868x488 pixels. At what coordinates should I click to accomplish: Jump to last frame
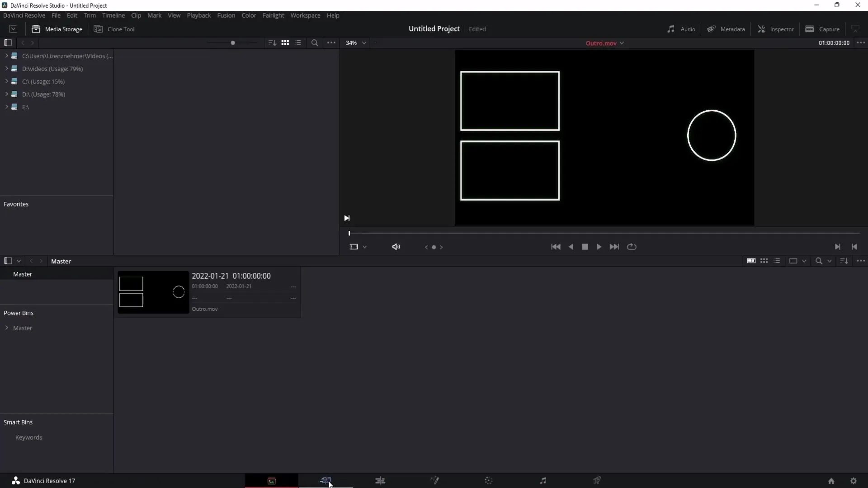614,247
